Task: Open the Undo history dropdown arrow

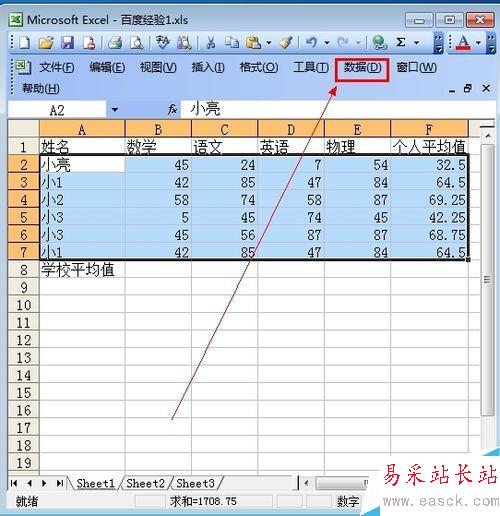Action: point(327,43)
